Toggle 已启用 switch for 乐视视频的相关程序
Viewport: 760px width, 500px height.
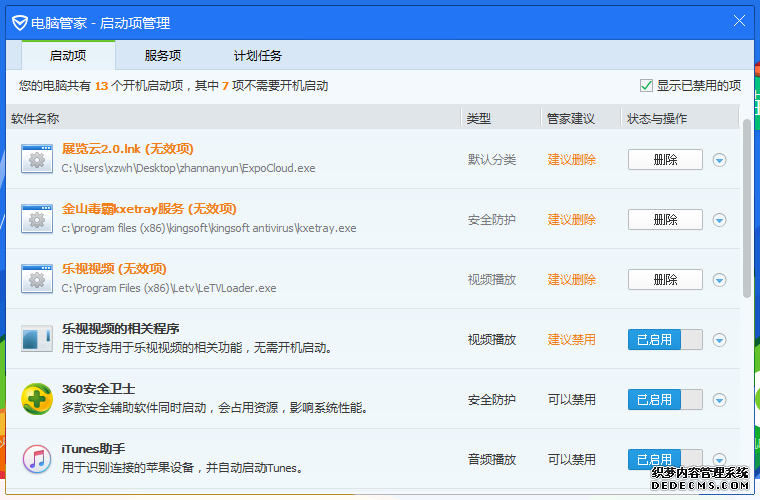665,340
